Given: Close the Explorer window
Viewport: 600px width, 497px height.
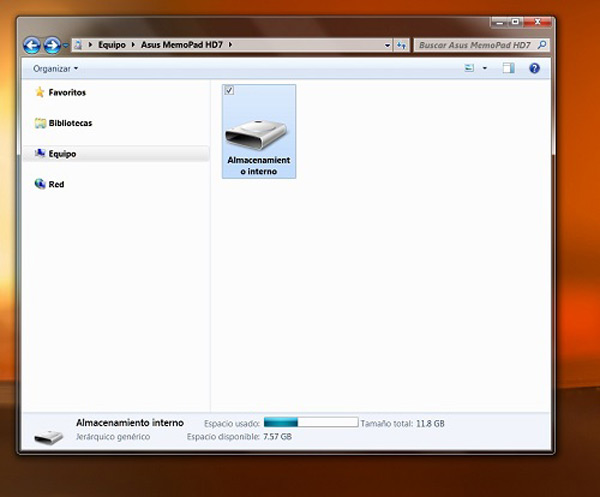Looking at the screenshot, I should tap(537, 22).
